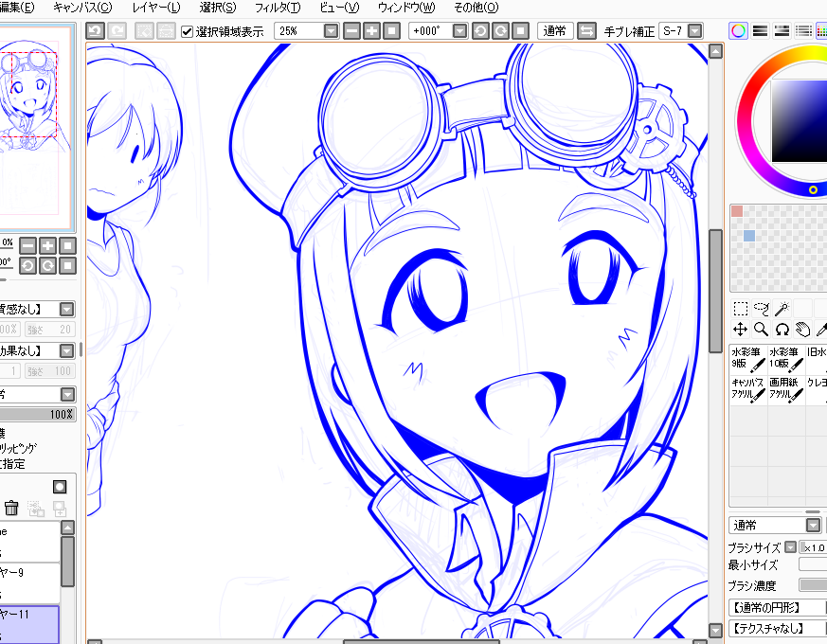The height and width of the screenshot is (644, 827).
Task: Click the plus zoom-in button beside 25%
Action: coord(372,31)
